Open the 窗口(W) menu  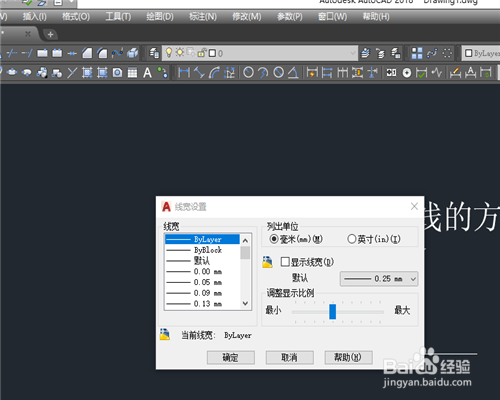point(332,16)
